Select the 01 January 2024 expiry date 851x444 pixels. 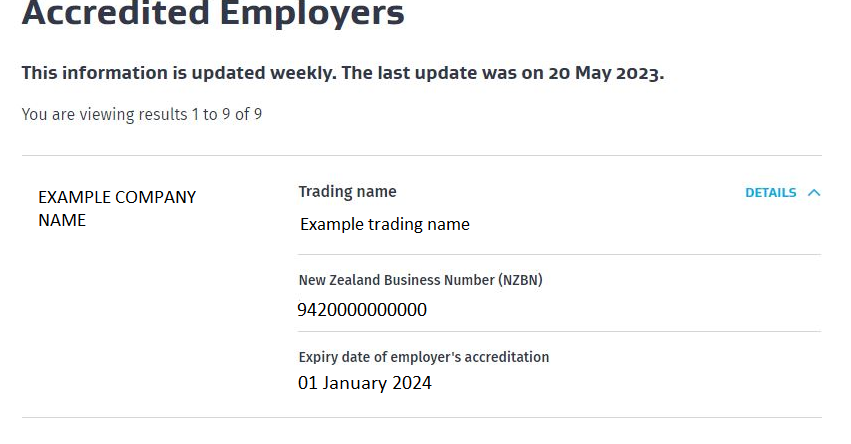pos(365,382)
